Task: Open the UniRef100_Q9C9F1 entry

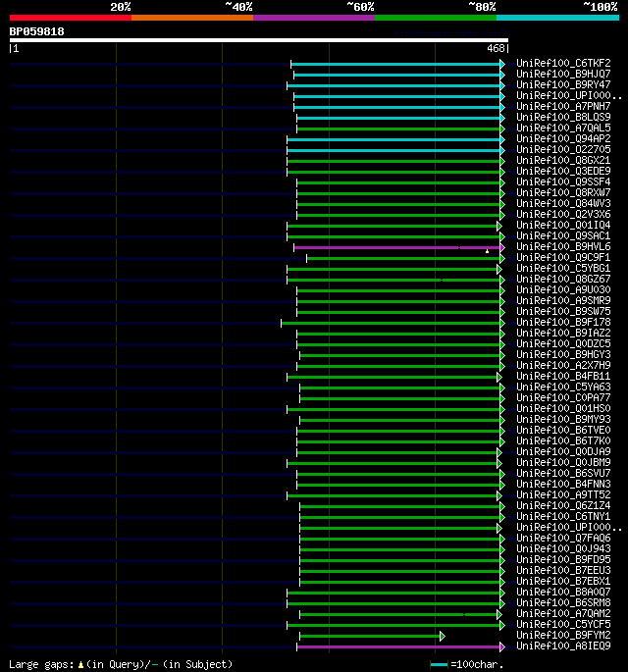Action: [563, 257]
